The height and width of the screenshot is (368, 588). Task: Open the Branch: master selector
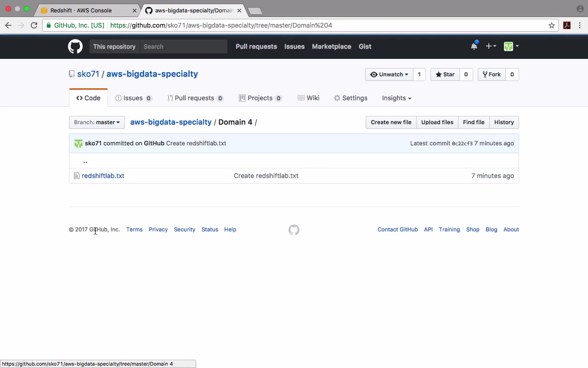pyautogui.click(x=97, y=122)
